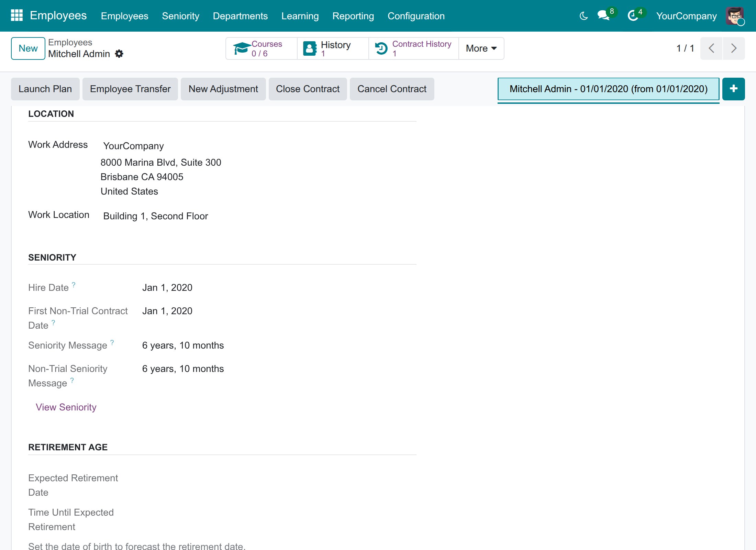Screen dimensions: 756x550
Task: Show Seniority Message help icon
Action: click(x=112, y=342)
